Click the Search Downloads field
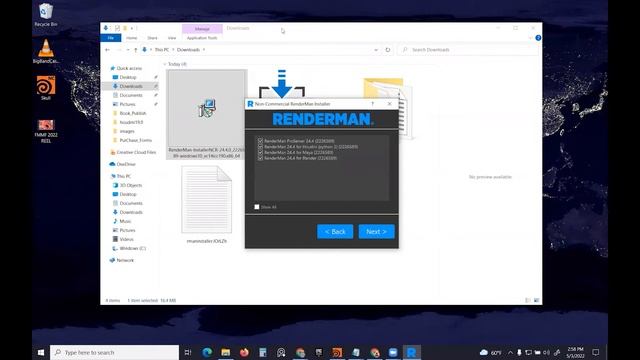The width and height of the screenshot is (640, 360). tap(467, 50)
